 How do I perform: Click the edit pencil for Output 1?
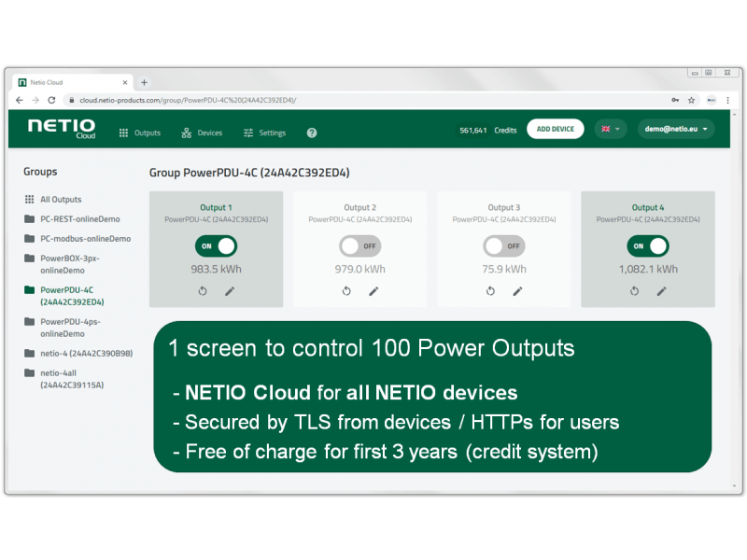pyautogui.click(x=230, y=291)
